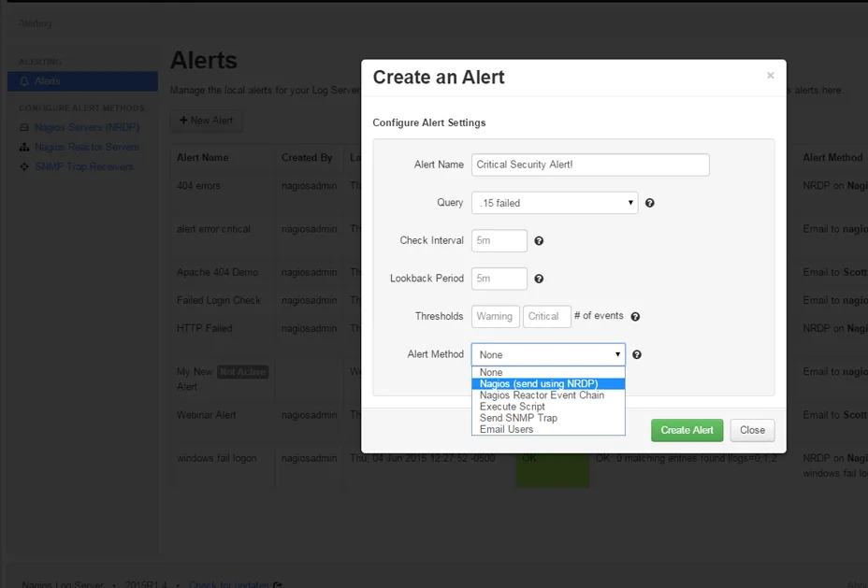Click the Lookback Period help icon
868x588 pixels.
(x=539, y=279)
